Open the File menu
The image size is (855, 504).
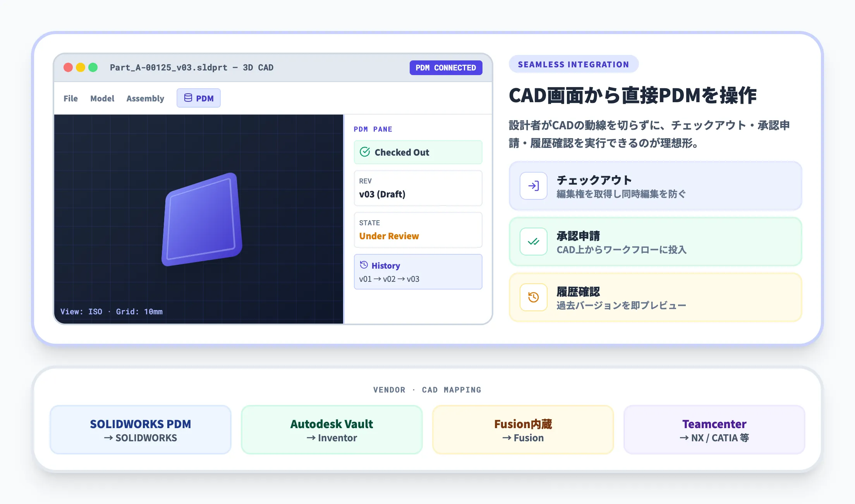click(x=70, y=98)
